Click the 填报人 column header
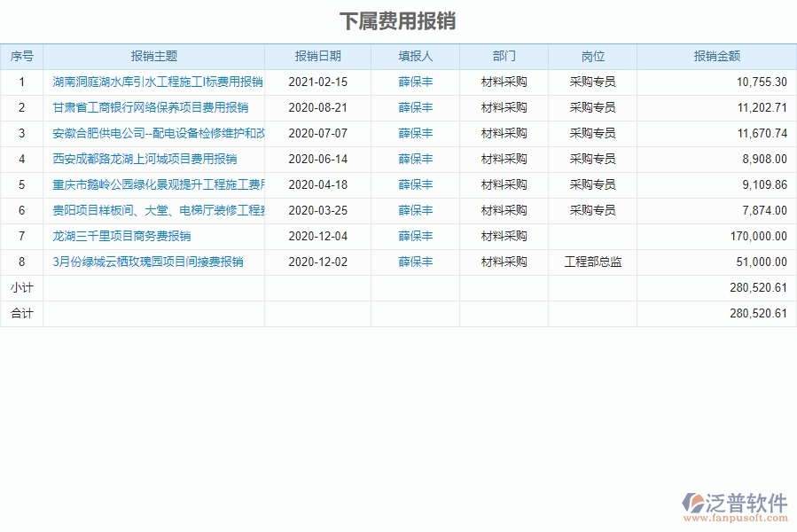The height and width of the screenshot is (532, 797). coord(413,55)
